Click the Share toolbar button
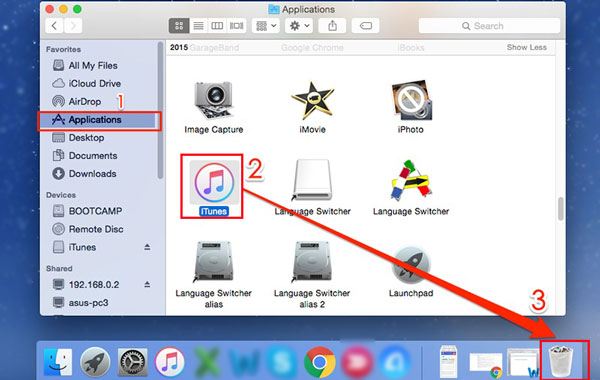 point(332,26)
